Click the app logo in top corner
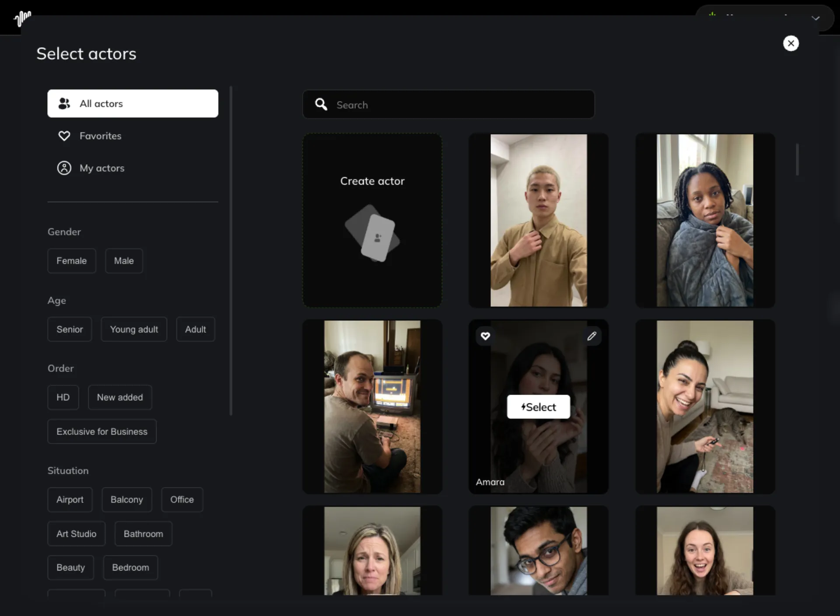The width and height of the screenshot is (840, 616). [22, 18]
